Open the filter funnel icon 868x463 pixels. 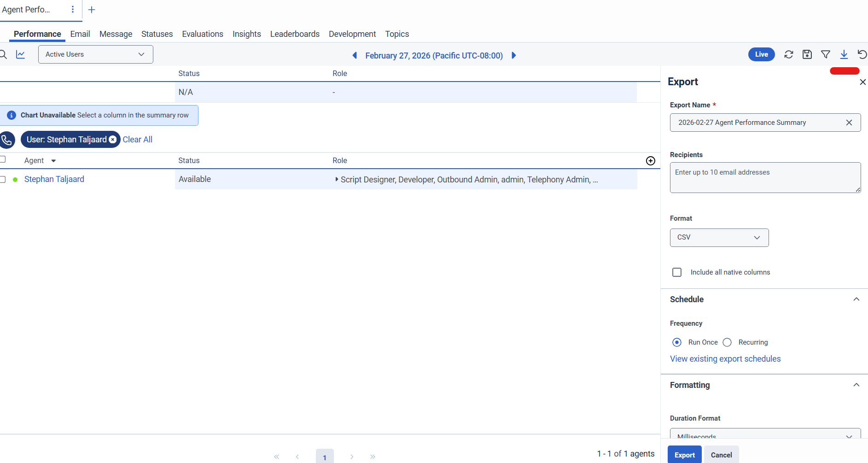[x=825, y=54]
